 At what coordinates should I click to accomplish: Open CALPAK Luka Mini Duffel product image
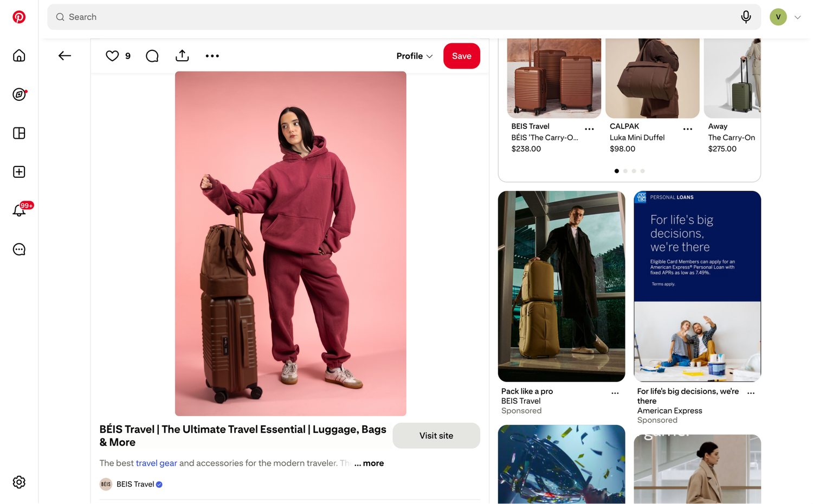(653, 78)
